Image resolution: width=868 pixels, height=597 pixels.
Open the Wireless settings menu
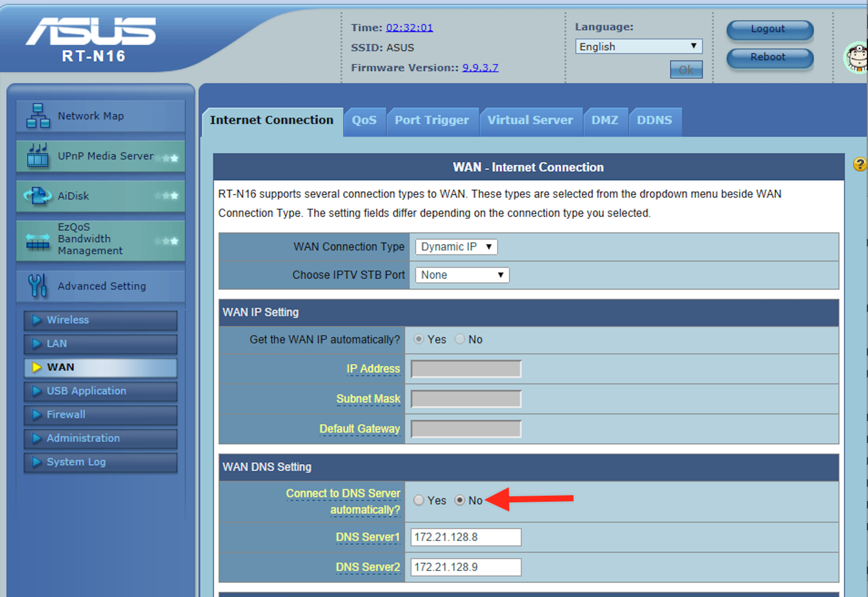point(101,320)
